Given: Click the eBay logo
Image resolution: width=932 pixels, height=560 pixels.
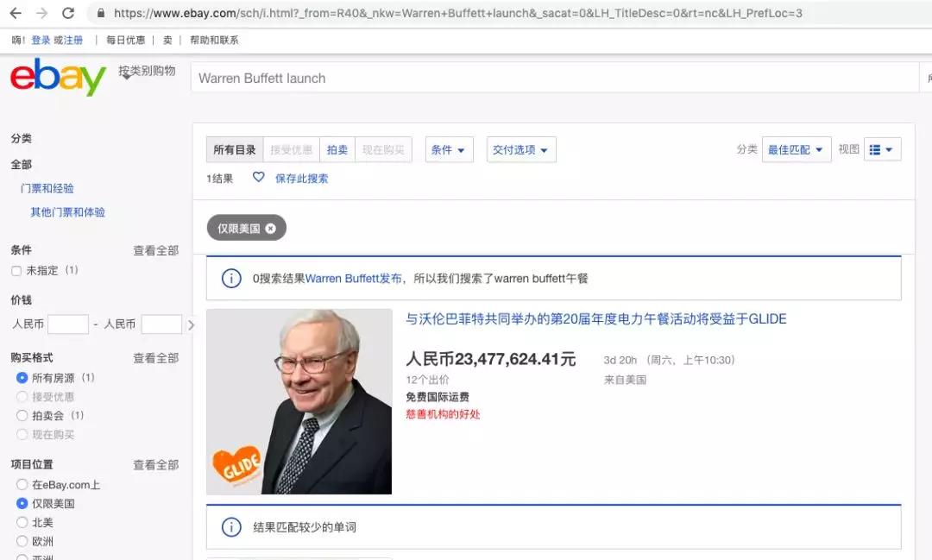Looking at the screenshot, I should (x=56, y=78).
